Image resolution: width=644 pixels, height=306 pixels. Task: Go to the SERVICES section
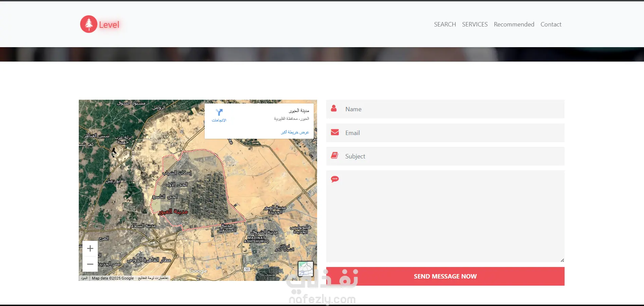point(475,24)
